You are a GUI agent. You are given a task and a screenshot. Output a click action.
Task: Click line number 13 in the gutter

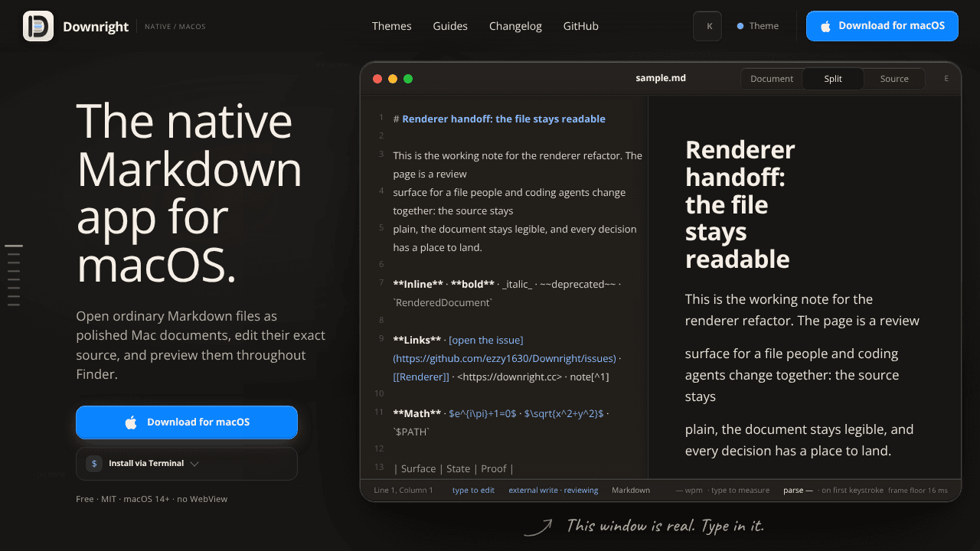(379, 467)
